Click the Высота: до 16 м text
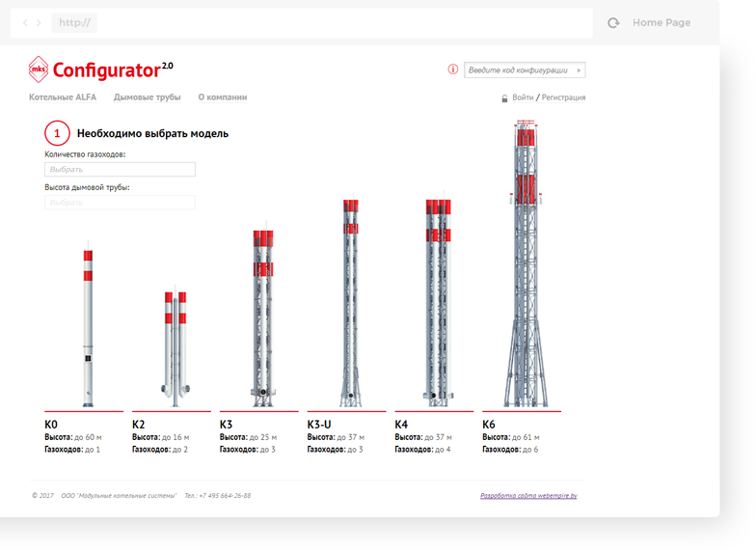The image size is (756, 552). click(x=160, y=437)
